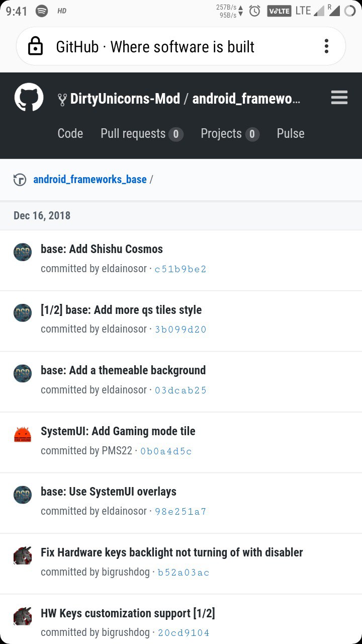Screen dimensions: 362x644
Task: Open bigrushdog avatar on HW Keys commit
Action: pyautogui.click(x=23, y=616)
